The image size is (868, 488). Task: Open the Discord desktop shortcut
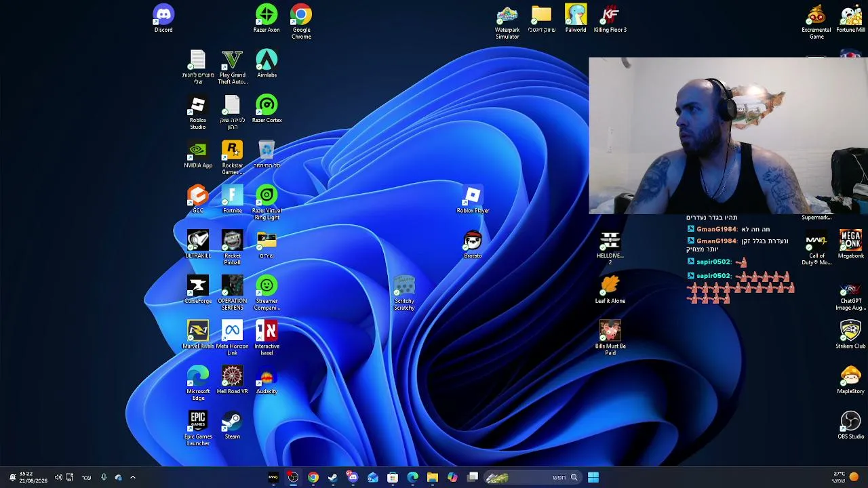coord(163,19)
